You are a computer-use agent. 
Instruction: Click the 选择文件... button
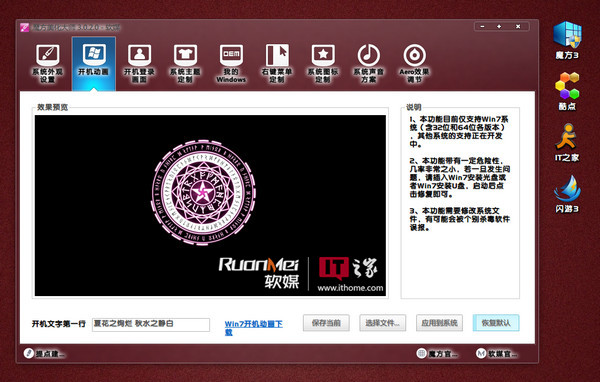[383, 323]
